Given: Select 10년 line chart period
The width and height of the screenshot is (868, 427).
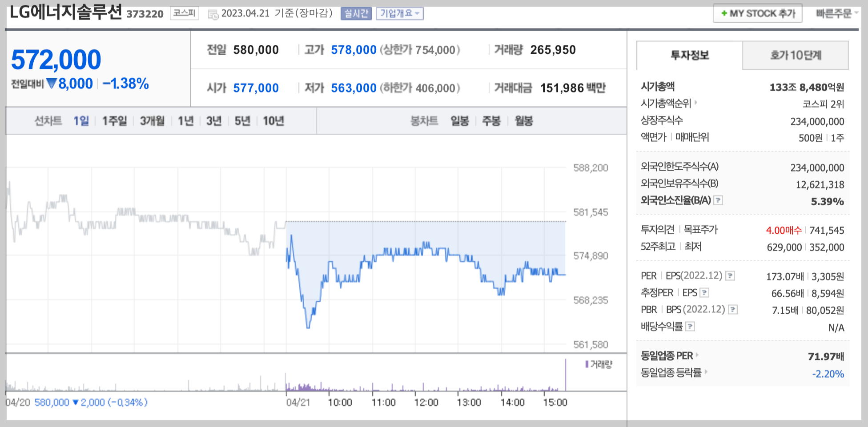Looking at the screenshot, I should 273,121.
